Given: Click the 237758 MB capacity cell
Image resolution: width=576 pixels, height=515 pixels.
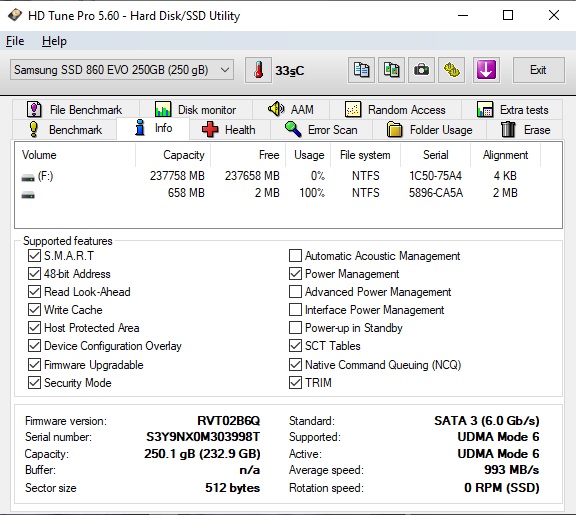Looking at the screenshot, I should click(x=177, y=176).
